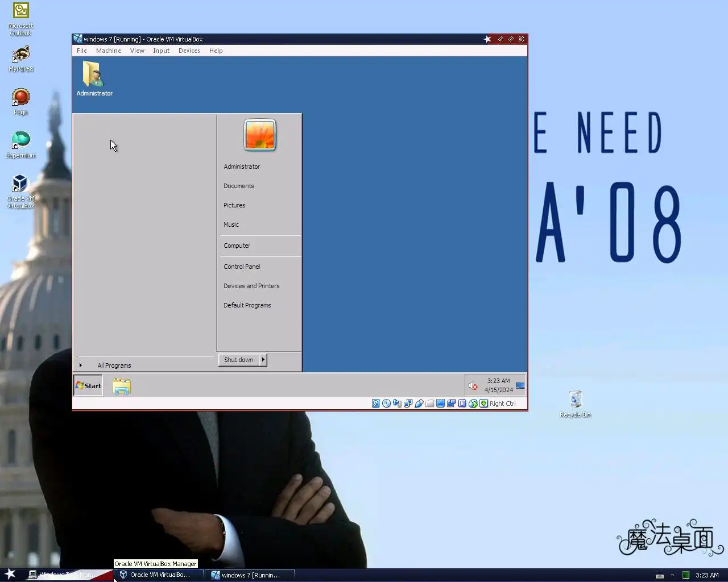The width and height of the screenshot is (728, 582).
Task: Click VirtualBox optical disc indicator
Action: 387,404
